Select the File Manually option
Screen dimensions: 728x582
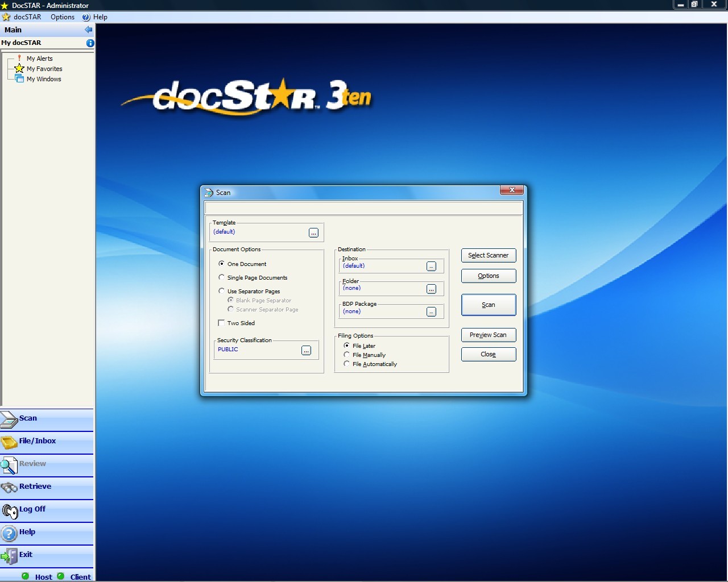(346, 355)
